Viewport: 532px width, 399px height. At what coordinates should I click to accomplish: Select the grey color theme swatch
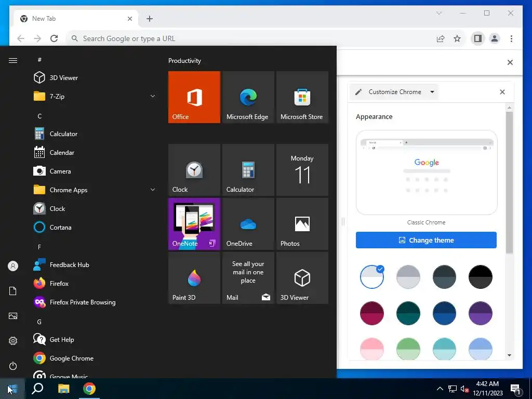408,277
